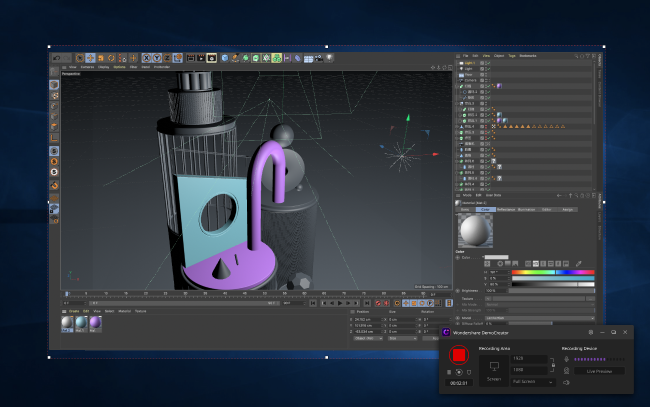Switch to Model mode in left palette
The width and height of the screenshot is (650, 407).
click(54, 85)
